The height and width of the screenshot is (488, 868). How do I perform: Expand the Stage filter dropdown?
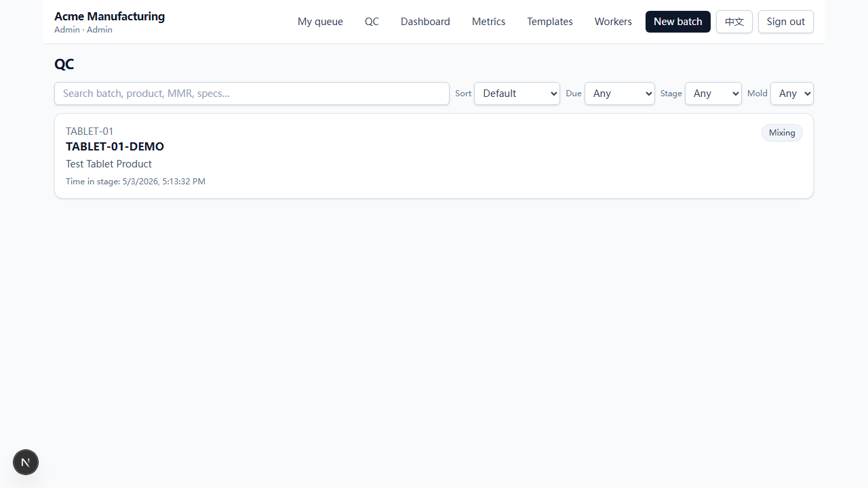pos(713,94)
